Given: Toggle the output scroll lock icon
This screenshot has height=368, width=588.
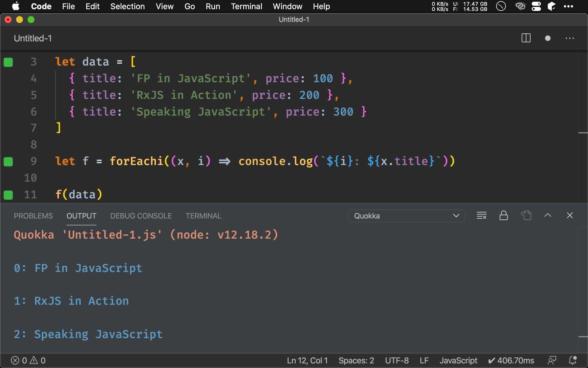Looking at the screenshot, I should [504, 216].
